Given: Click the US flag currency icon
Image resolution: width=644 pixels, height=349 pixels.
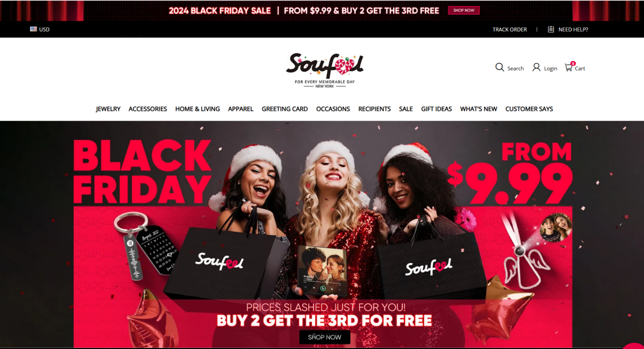Looking at the screenshot, I should (34, 29).
